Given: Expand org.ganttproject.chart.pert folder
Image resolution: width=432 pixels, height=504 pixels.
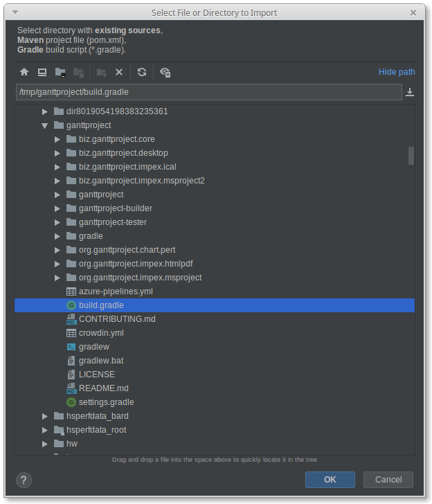Looking at the screenshot, I should click(x=57, y=250).
